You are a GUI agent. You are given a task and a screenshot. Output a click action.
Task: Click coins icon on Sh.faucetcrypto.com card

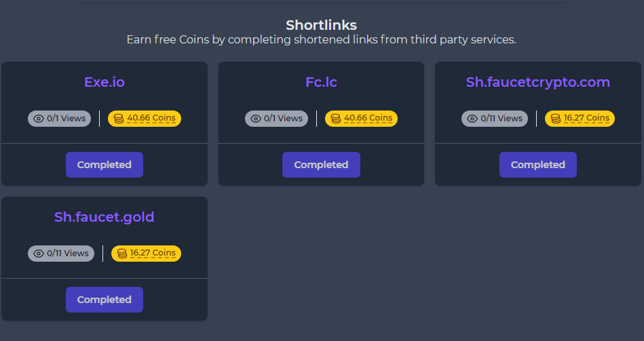click(x=556, y=119)
